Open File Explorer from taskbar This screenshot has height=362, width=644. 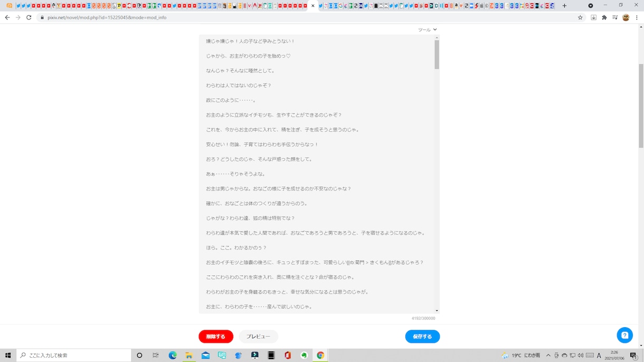(x=189, y=355)
